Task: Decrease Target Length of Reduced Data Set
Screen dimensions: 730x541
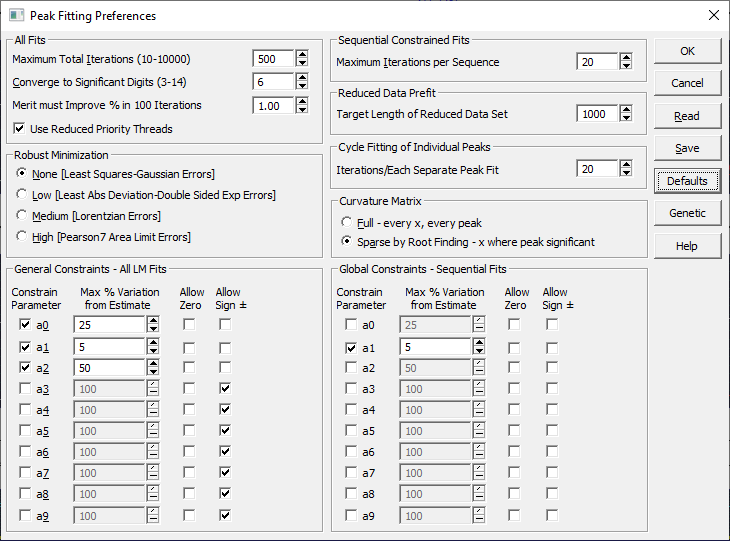Action: 626,119
